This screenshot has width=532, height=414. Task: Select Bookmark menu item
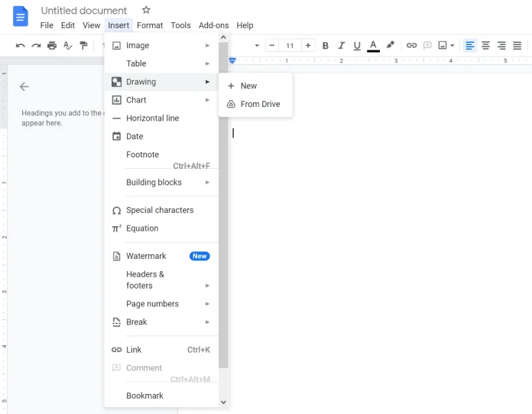[161, 396]
